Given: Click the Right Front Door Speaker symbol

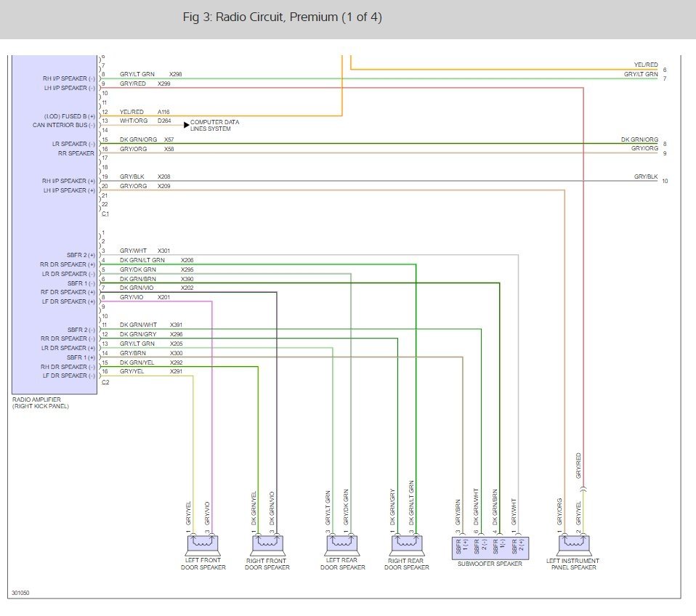Looking at the screenshot, I should [267, 545].
